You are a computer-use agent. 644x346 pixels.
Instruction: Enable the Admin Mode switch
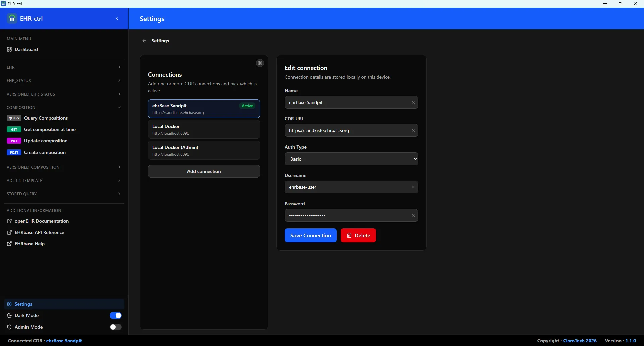coord(116,327)
